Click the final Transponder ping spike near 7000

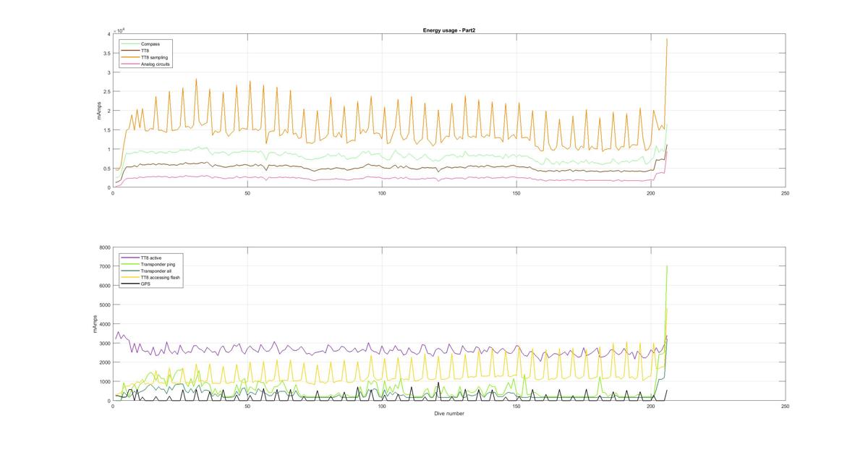(667, 266)
